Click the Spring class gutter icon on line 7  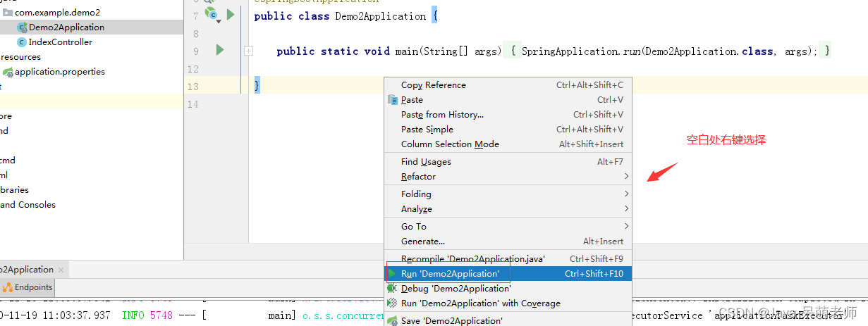point(212,14)
